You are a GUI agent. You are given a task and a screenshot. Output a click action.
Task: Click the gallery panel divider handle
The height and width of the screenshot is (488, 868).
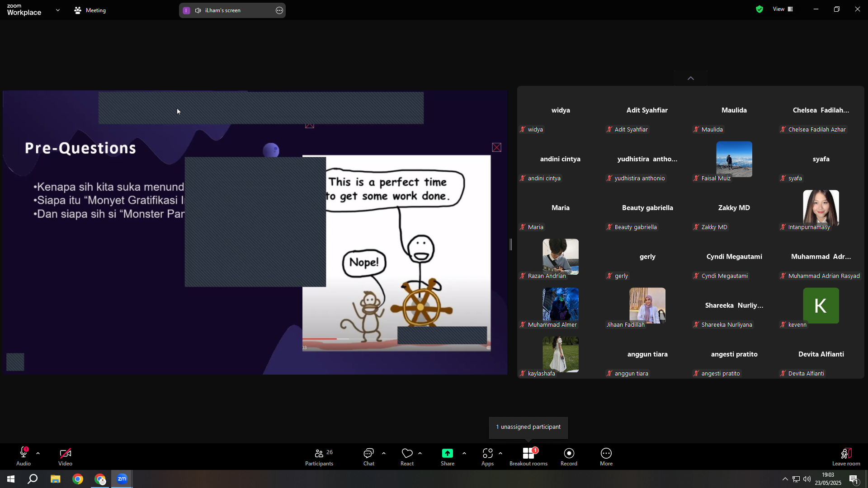click(511, 244)
